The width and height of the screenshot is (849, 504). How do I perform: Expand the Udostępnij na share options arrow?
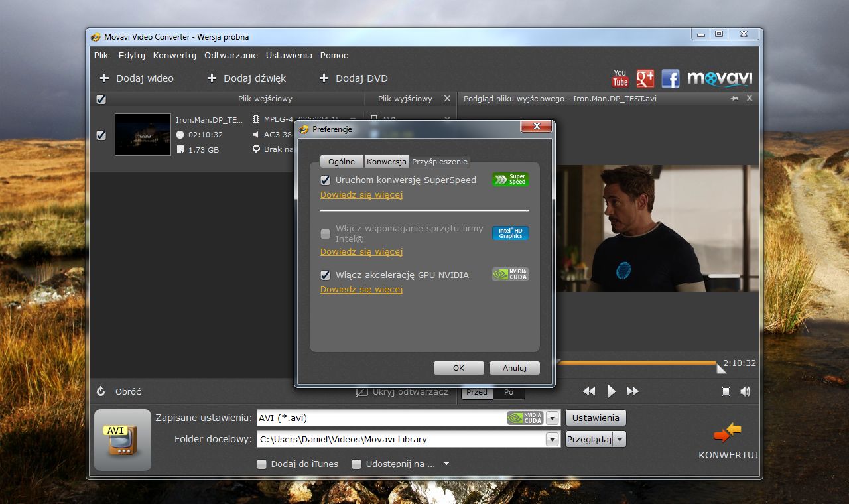(x=446, y=464)
